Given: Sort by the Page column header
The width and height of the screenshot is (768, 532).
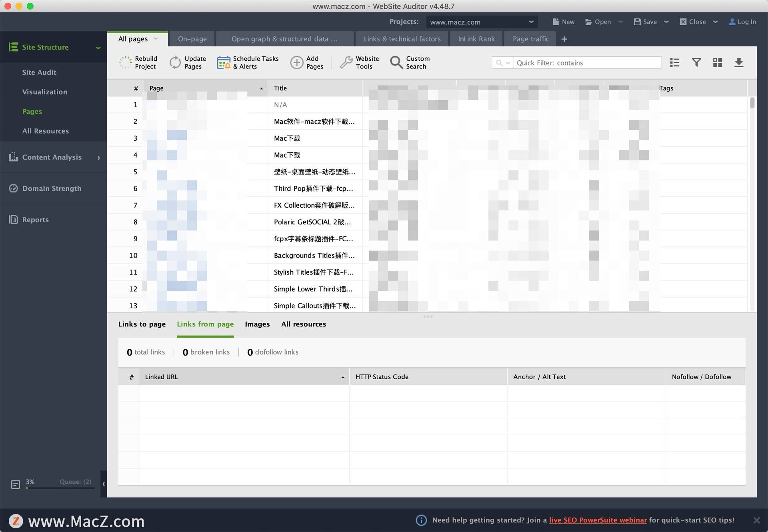Looking at the screenshot, I should pyautogui.click(x=206, y=88).
